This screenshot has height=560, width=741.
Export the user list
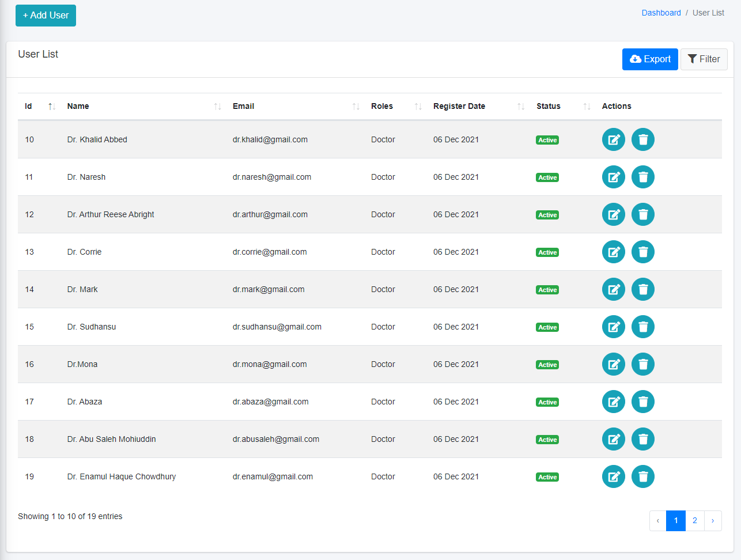650,59
